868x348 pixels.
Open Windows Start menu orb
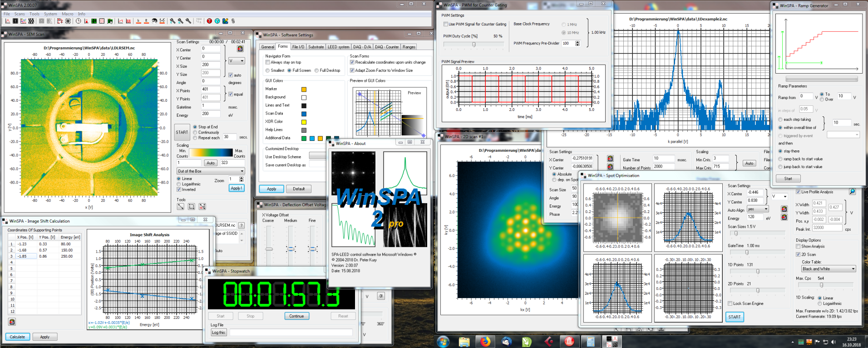(x=443, y=341)
